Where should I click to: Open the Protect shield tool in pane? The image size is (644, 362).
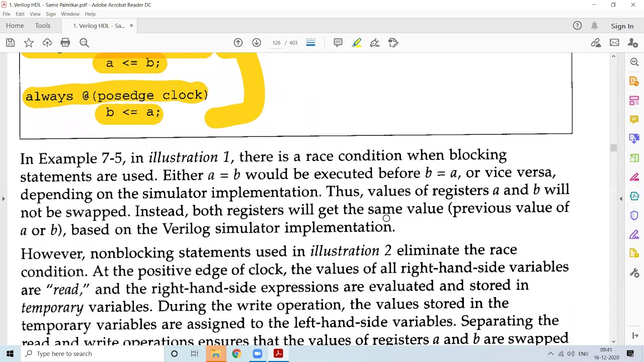pos(634,216)
